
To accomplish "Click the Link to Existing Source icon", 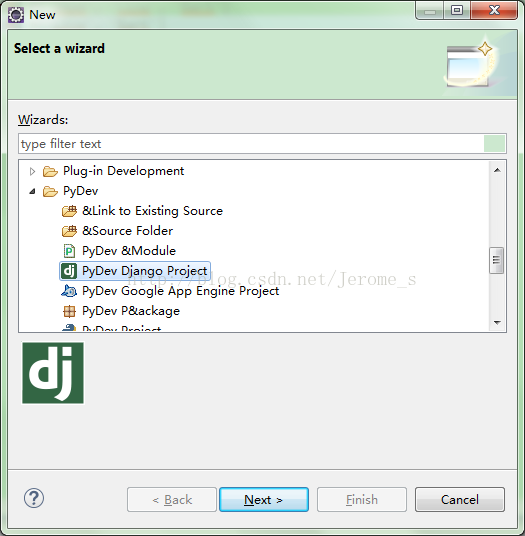I will point(69,211).
